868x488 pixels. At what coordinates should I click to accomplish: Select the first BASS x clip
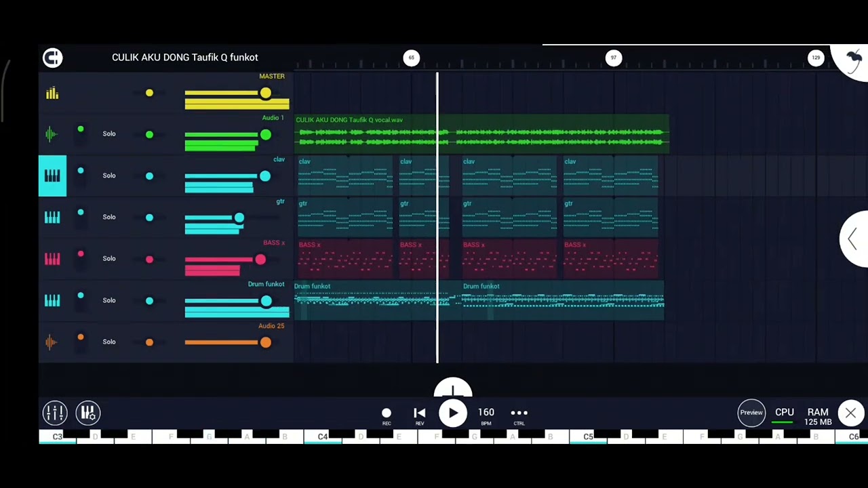click(x=344, y=259)
